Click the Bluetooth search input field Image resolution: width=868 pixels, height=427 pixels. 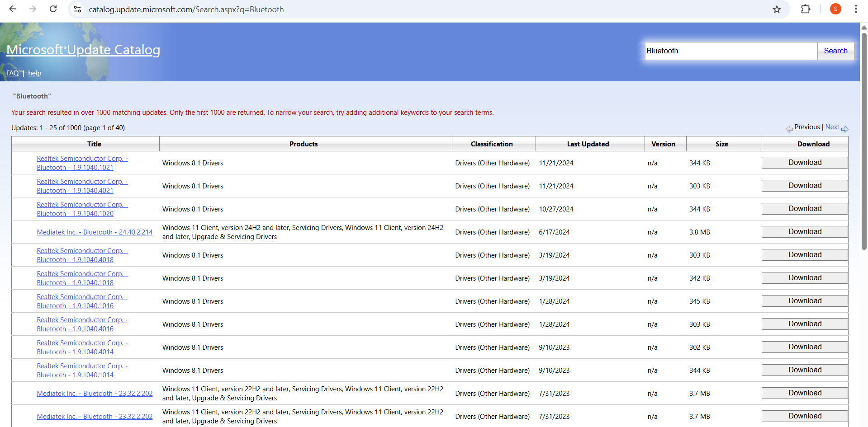point(730,51)
